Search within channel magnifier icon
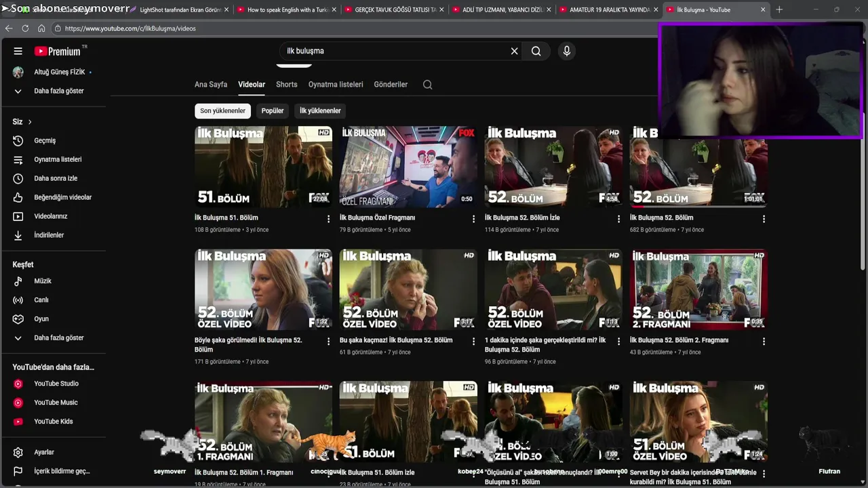The image size is (868, 488). click(x=427, y=85)
